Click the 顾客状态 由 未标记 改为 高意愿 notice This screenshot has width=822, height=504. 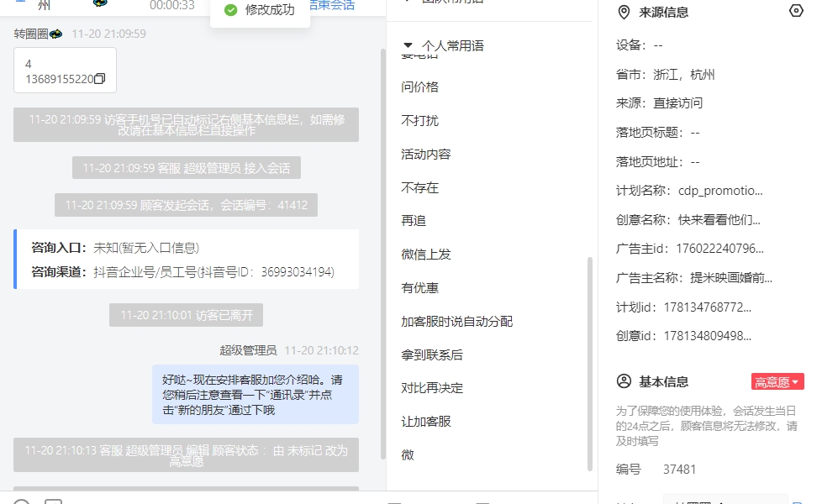click(x=186, y=454)
